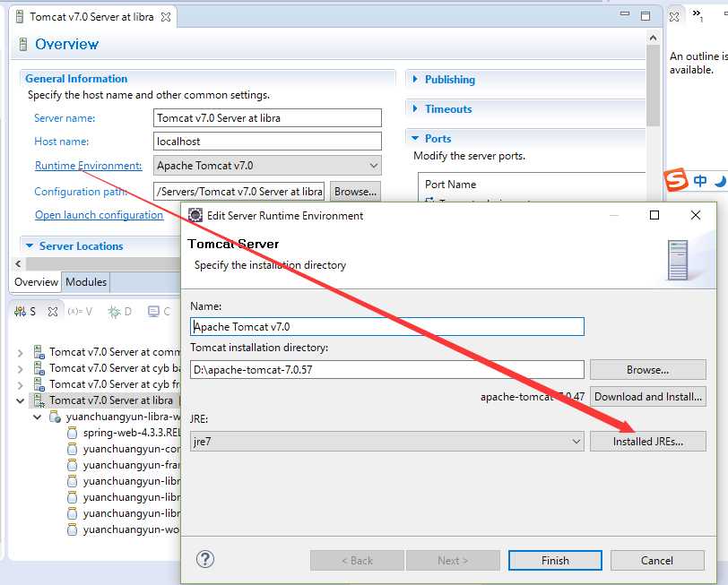Open the JRE dropdown showing jre7
The width and height of the screenshot is (728, 585).
point(386,441)
